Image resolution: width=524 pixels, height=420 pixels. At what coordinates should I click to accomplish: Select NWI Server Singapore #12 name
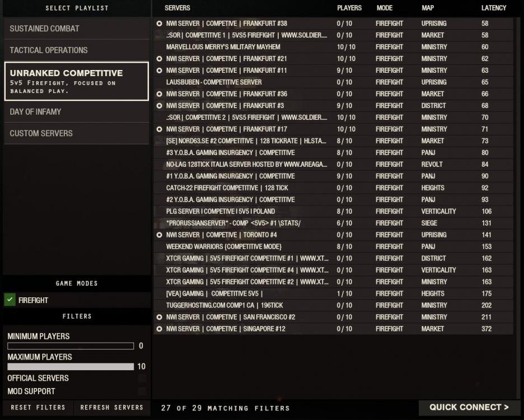pyautogui.click(x=226, y=329)
